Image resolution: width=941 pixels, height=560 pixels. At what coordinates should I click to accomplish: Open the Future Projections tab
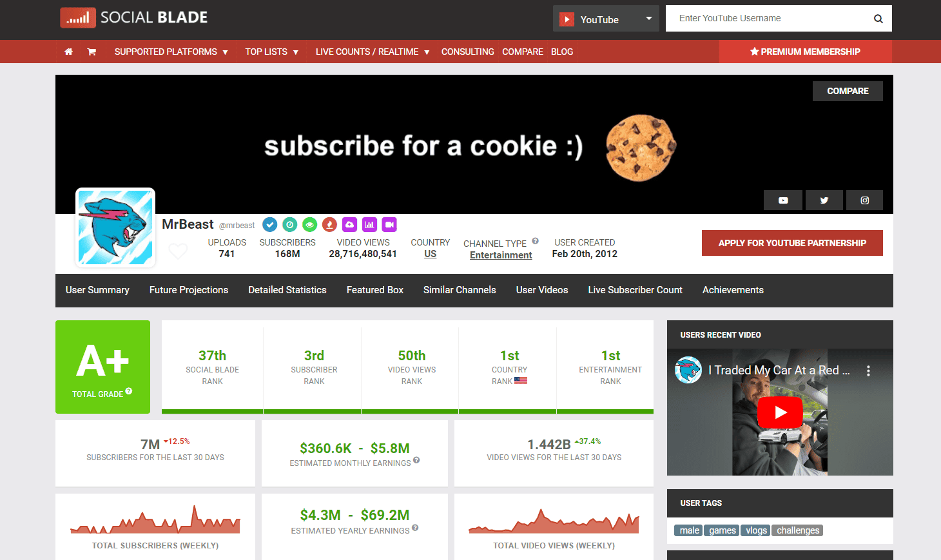pyautogui.click(x=189, y=290)
